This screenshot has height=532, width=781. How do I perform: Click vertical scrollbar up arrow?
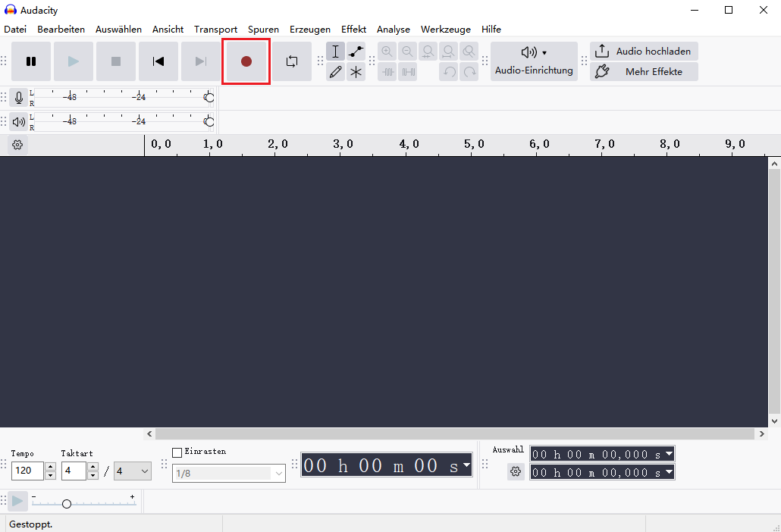click(774, 163)
